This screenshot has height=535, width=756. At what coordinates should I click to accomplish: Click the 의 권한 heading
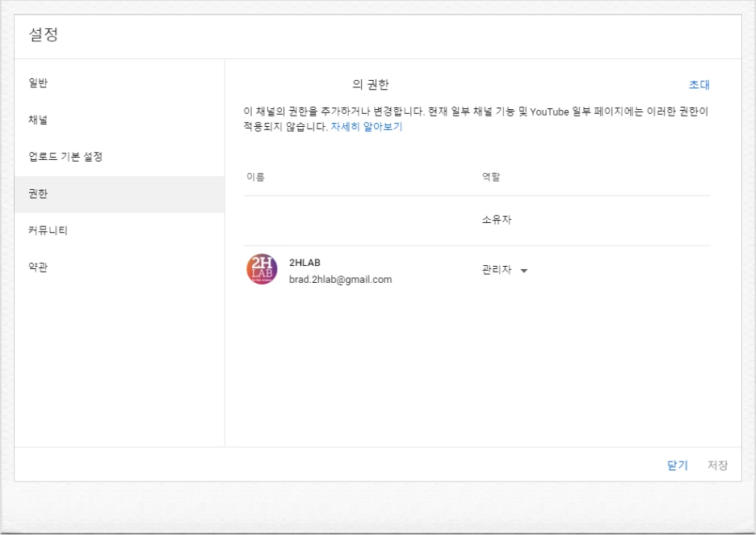pos(370,85)
